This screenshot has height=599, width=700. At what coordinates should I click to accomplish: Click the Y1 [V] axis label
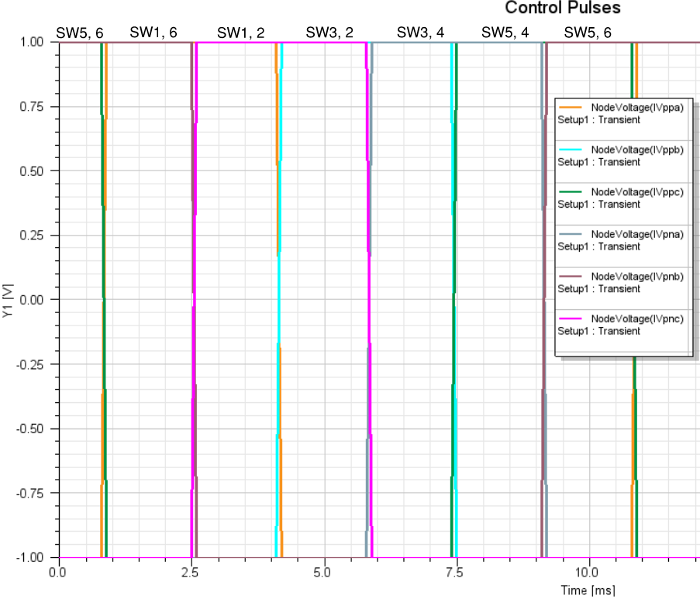[8, 299]
